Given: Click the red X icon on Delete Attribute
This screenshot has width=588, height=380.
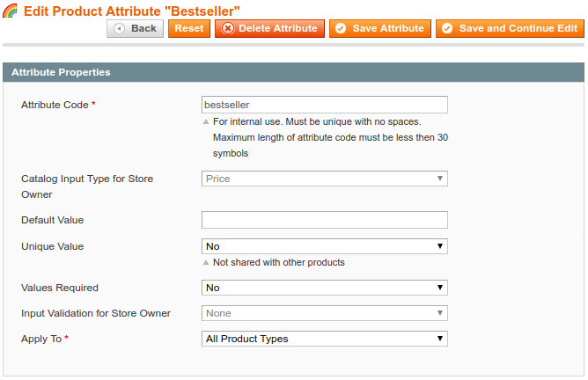Looking at the screenshot, I should 227,29.
